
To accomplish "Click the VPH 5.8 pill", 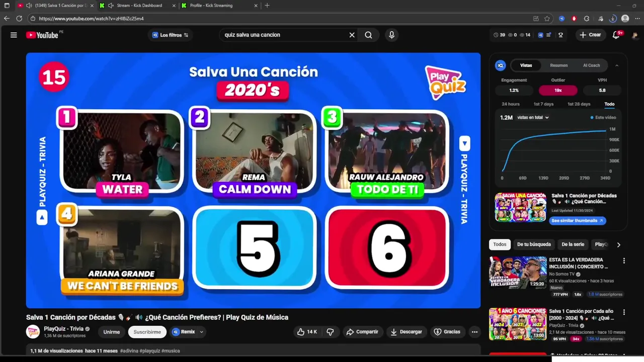I will pyautogui.click(x=602, y=90).
